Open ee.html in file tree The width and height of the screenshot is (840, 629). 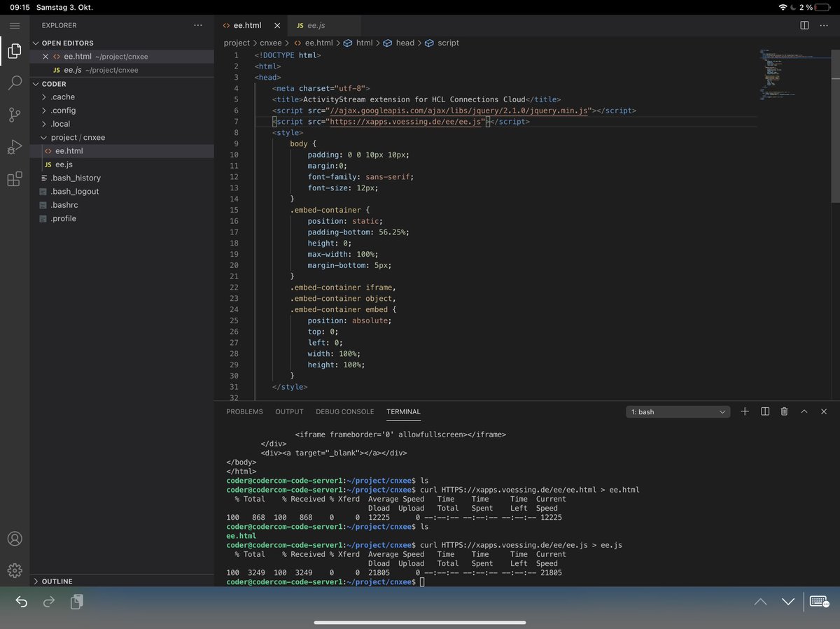coord(122,151)
